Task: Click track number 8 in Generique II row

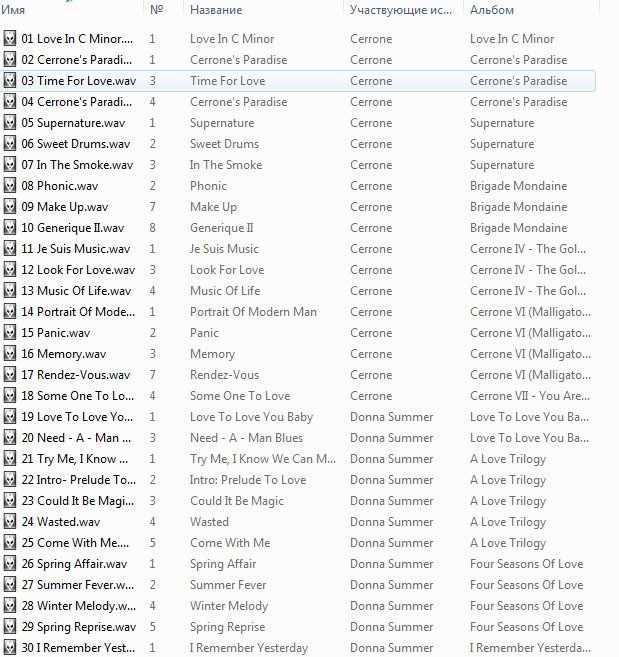Action: 153,228
